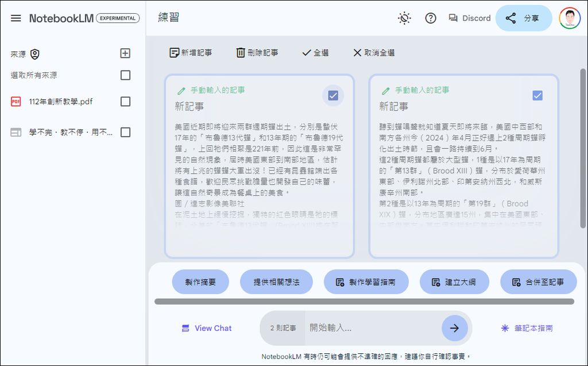Click the 開始輸入 chat input field
Image resolution: width=588 pixels, height=366 pixels.
(373, 328)
